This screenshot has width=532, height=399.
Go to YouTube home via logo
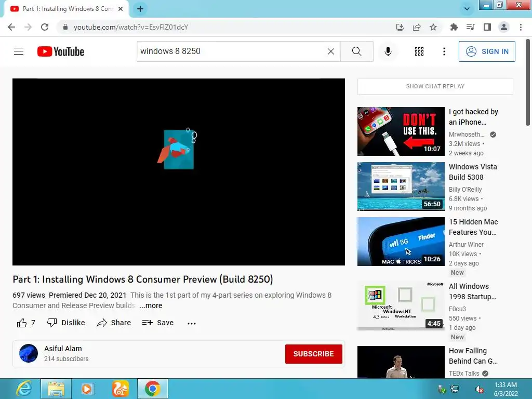click(x=61, y=51)
